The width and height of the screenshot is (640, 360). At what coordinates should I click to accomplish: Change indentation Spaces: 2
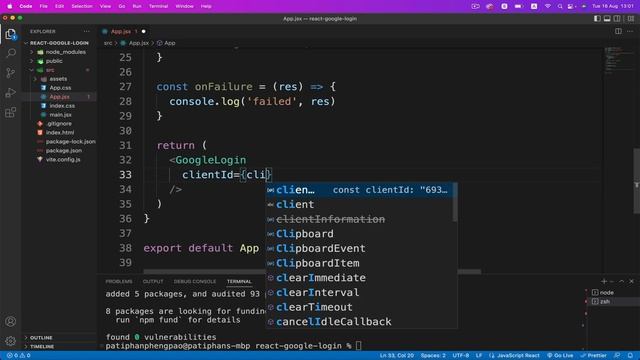433,356
